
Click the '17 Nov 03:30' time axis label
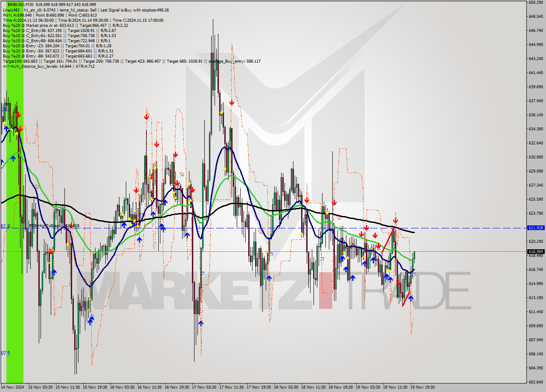(x=204, y=387)
